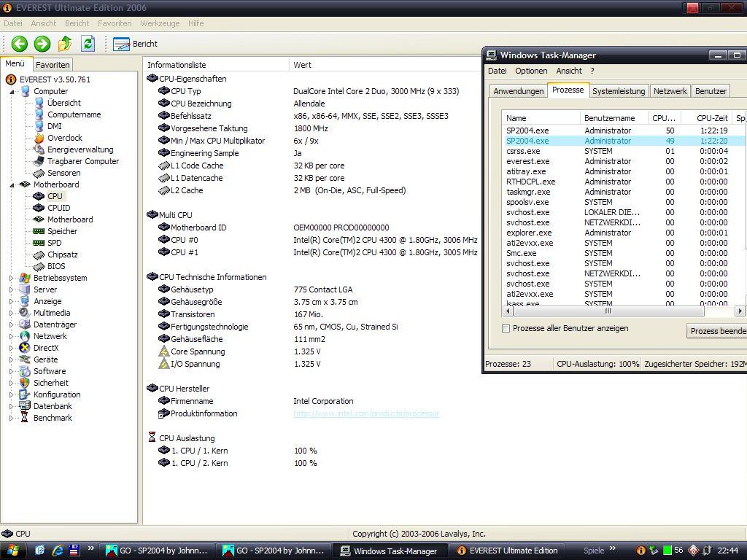This screenshot has height=560, width=747.
Task: Collapse the Computer tree node
Action: [x=12, y=91]
